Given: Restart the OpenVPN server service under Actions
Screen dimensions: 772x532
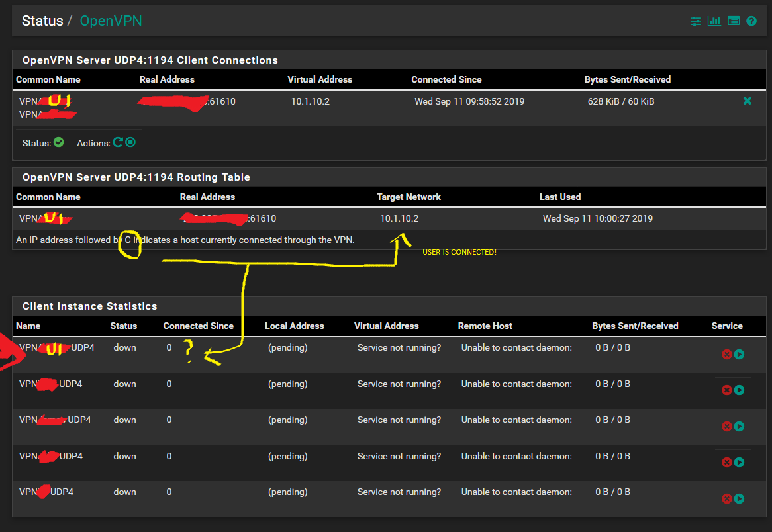Looking at the screenshot, I should (x=118, y=142).
